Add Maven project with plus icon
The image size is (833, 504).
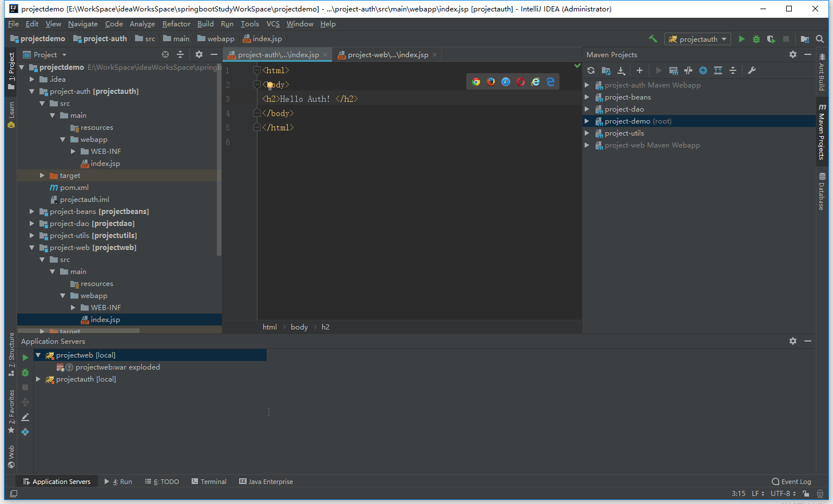640,70
